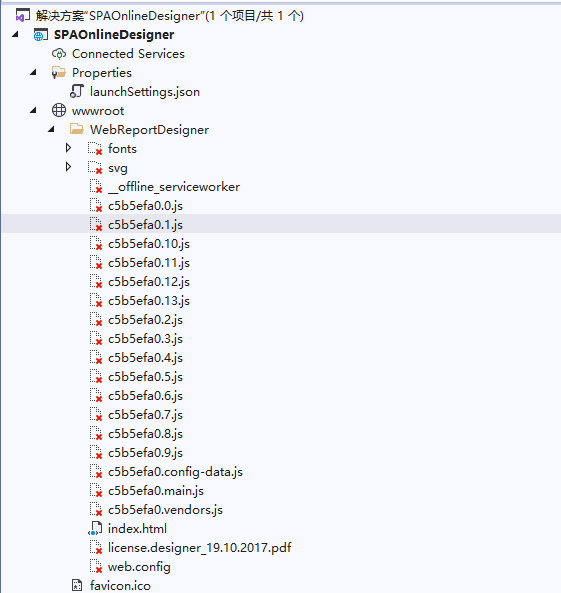Select the SPAOnlineDesigner project name
The image size is (561, 593).
114,35
